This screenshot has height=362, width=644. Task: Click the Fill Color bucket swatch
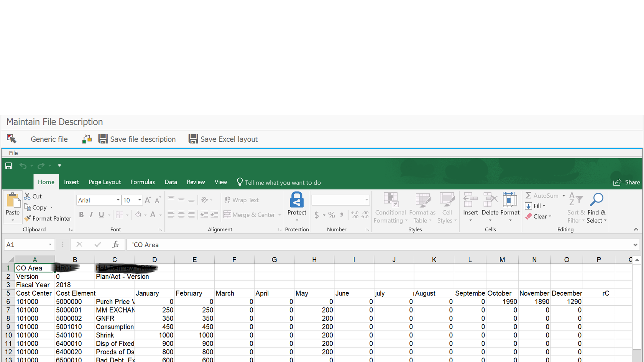pos(138,215)
